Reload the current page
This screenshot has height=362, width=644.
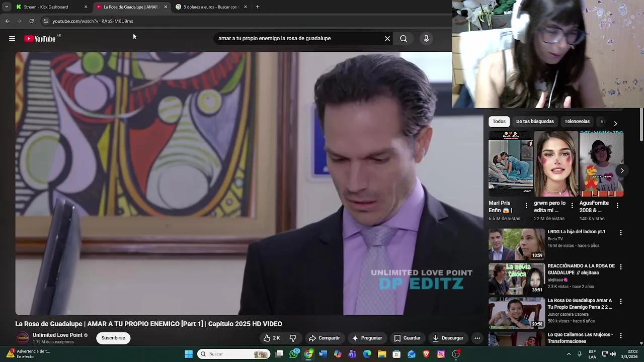click(31, 21)
